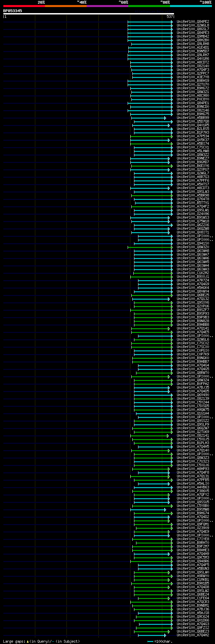Click the red 20% identity legend segment

[24, 6]
